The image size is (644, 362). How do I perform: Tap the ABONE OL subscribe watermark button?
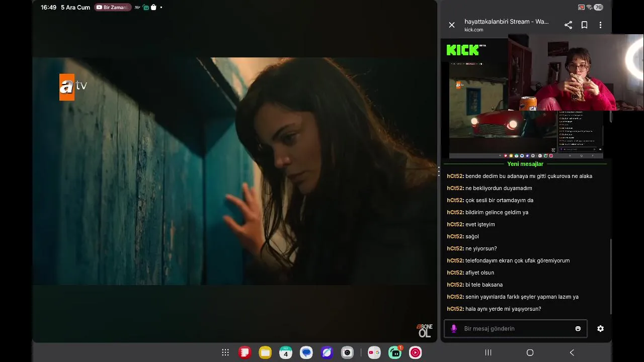pyautogui.click(x=424, y=330)
